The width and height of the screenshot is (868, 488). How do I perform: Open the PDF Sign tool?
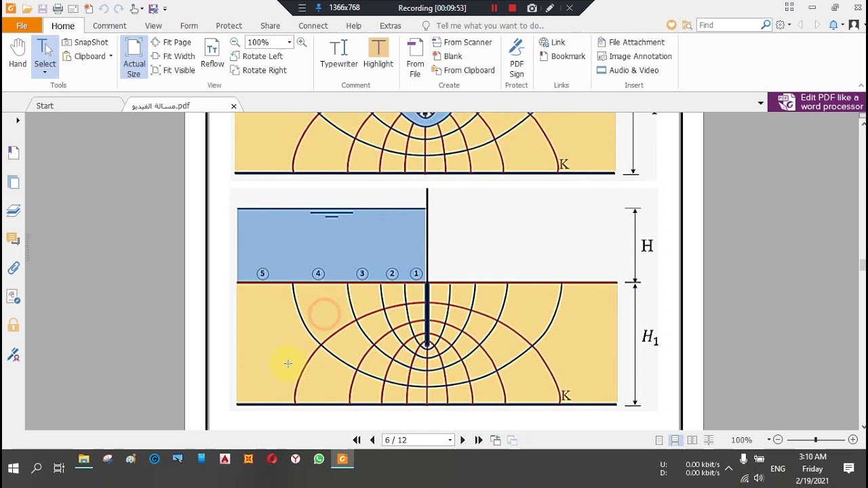click(517, 58)
